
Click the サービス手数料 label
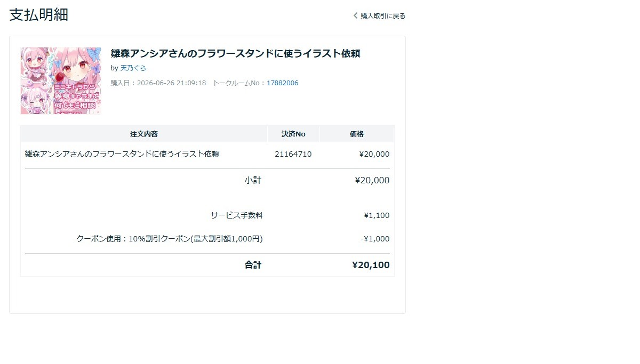click(x=236, y=215)
